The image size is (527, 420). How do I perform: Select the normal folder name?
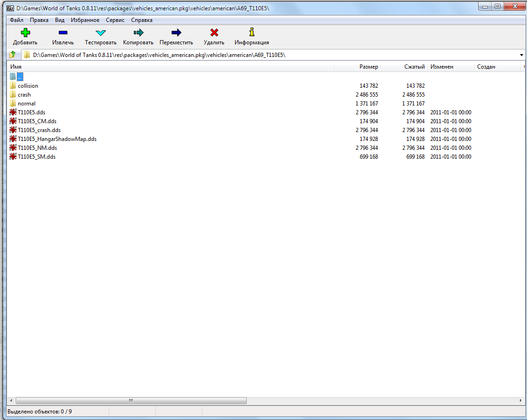(x=27, y=103)
